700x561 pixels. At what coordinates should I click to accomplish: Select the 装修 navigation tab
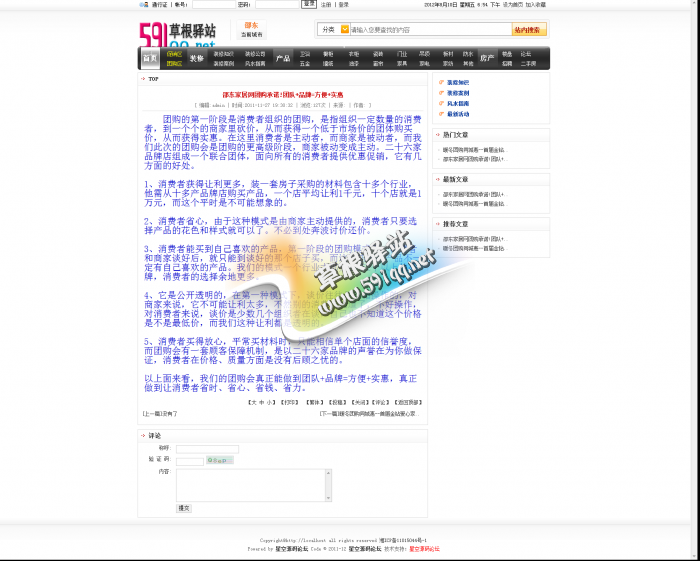pos(196,58)
